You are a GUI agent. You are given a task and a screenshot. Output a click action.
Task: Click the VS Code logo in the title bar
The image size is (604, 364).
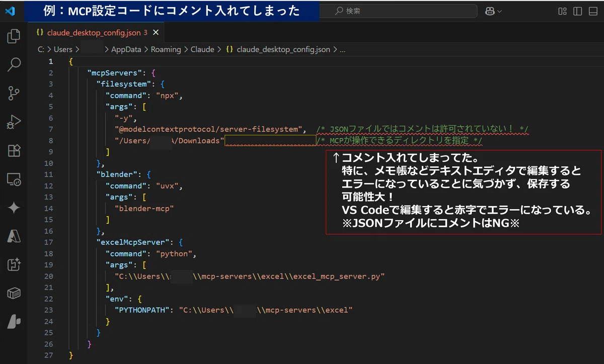pyautogui.click(x=11, y=11)
